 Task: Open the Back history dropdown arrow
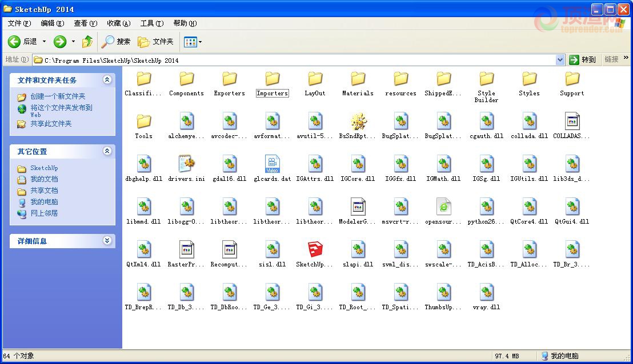click(44, 41)
